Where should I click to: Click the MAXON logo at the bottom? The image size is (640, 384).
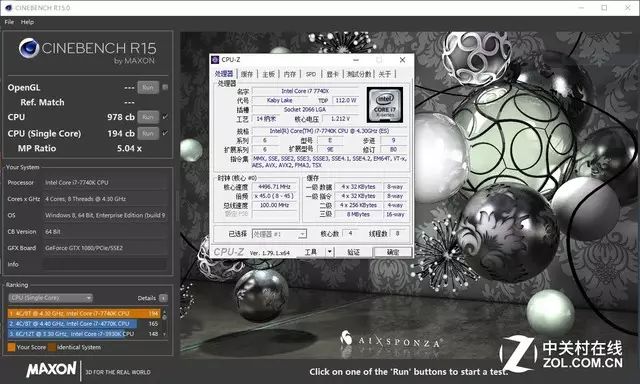pyautogui.click(x=51, y=369)
